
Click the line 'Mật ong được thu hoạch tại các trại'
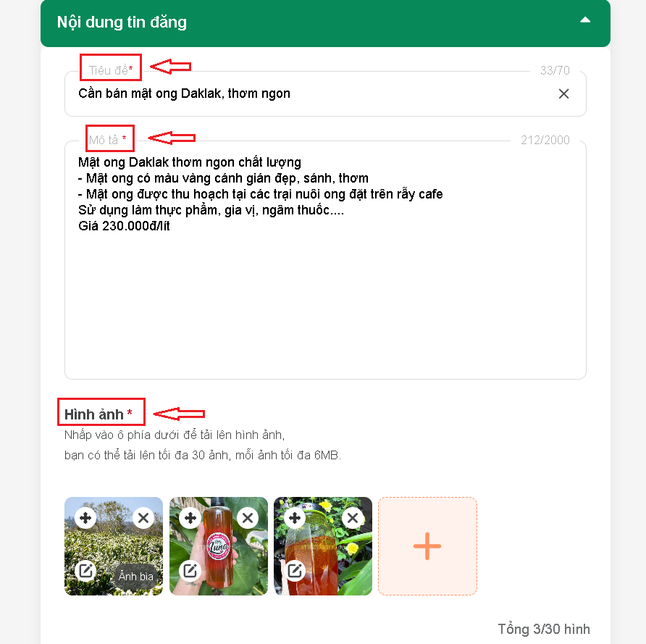click(261, 194)
